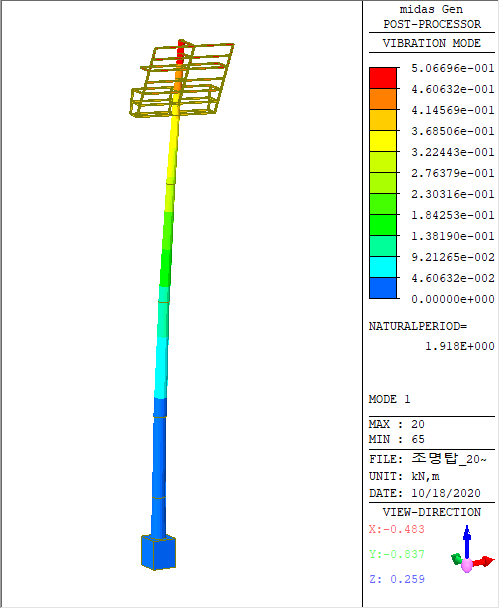This screenshot has width=501, height=609.
Task: Click the blue legend color band at bottom
Action: coord(383,288)
